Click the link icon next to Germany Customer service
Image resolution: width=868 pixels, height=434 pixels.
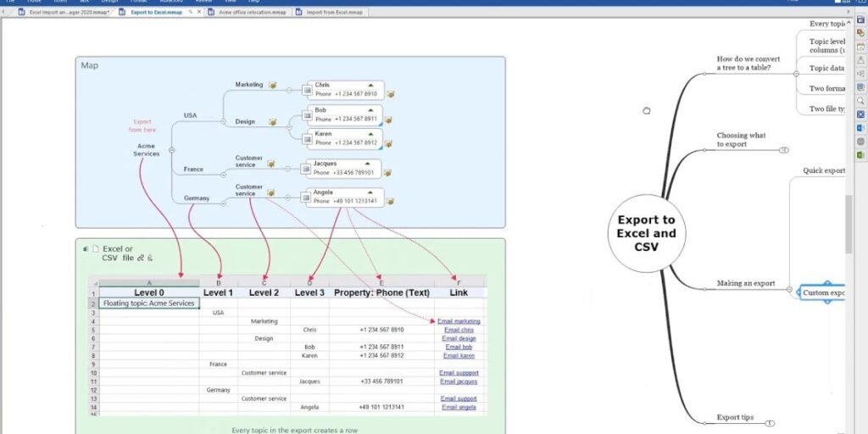pyautogui.click(x=270, y=192)
